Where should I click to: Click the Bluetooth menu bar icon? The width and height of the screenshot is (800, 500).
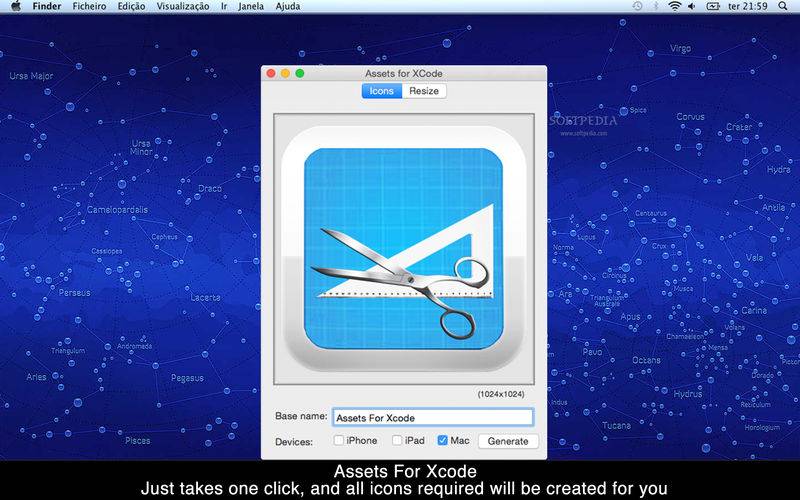pyautogui.click(x=656, y=6)
